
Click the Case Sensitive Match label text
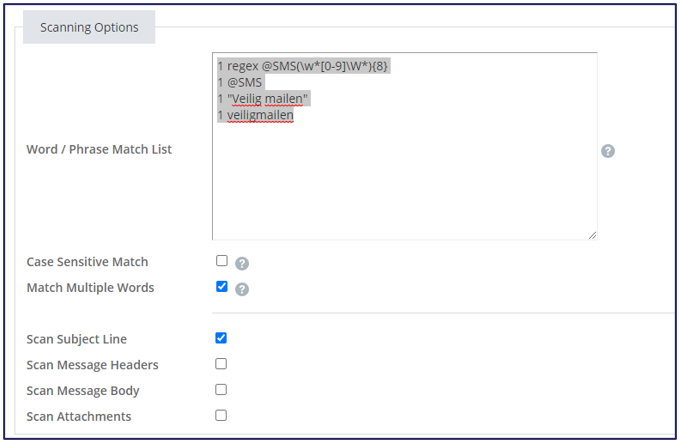[87, 262]
